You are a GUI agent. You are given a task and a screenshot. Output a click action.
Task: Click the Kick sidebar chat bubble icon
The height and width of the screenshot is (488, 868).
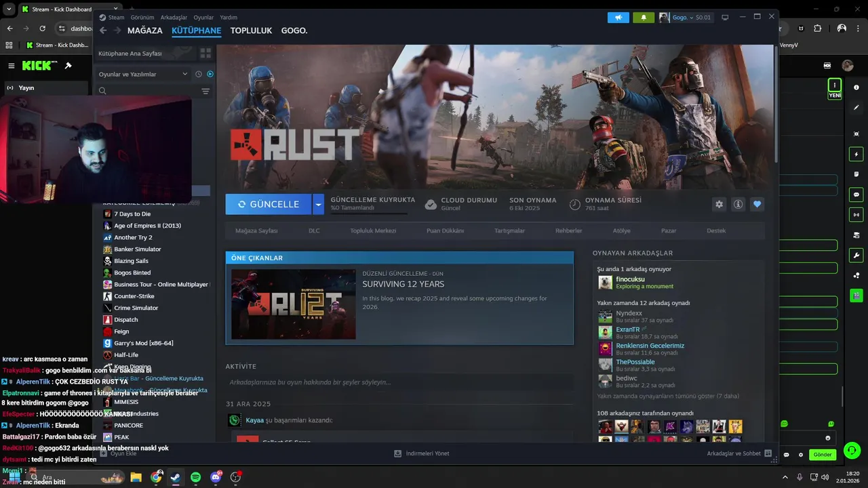point(856,195)
